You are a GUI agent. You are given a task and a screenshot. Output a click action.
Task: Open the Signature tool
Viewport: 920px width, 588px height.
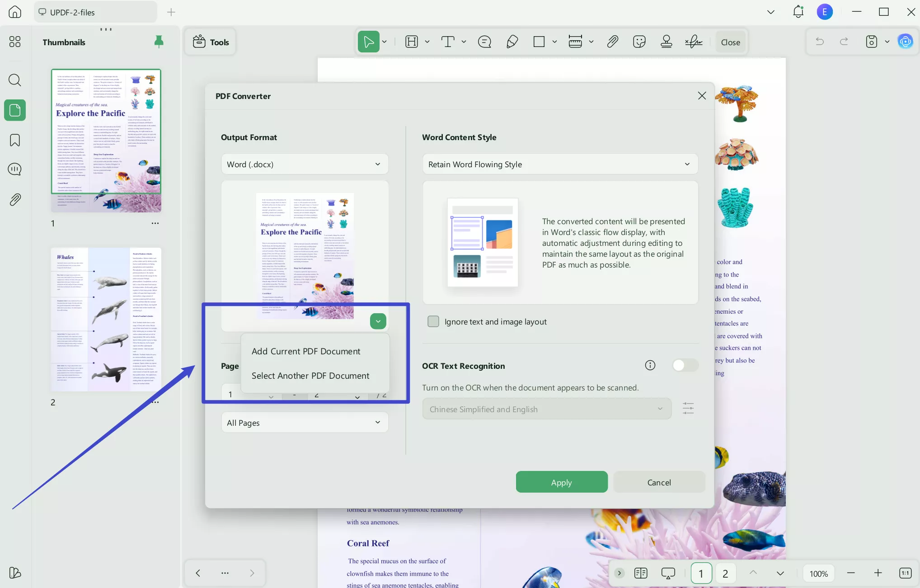click(x=694, y=42)
